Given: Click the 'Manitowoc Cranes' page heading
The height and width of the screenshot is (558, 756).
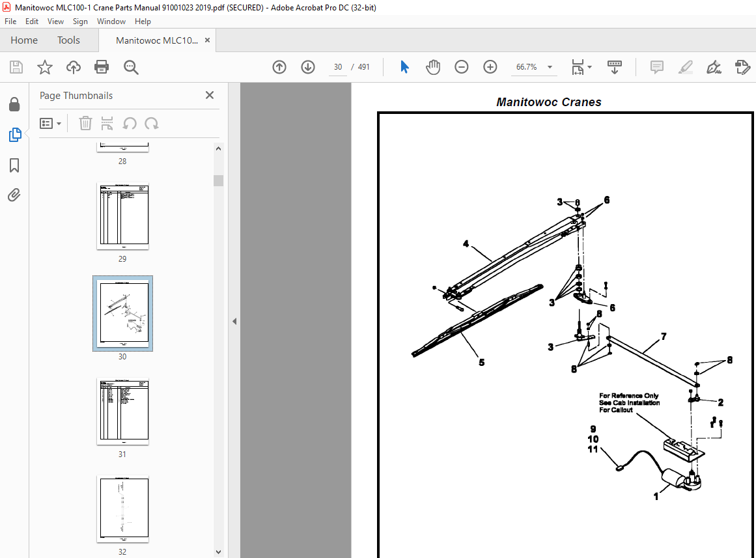Looking at the screenshot, I should (x=549, y=102).
